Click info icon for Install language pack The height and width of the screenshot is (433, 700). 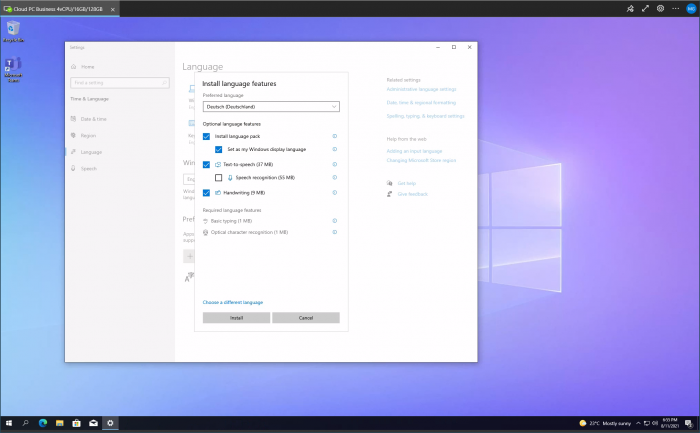click(x=334, y=136)
